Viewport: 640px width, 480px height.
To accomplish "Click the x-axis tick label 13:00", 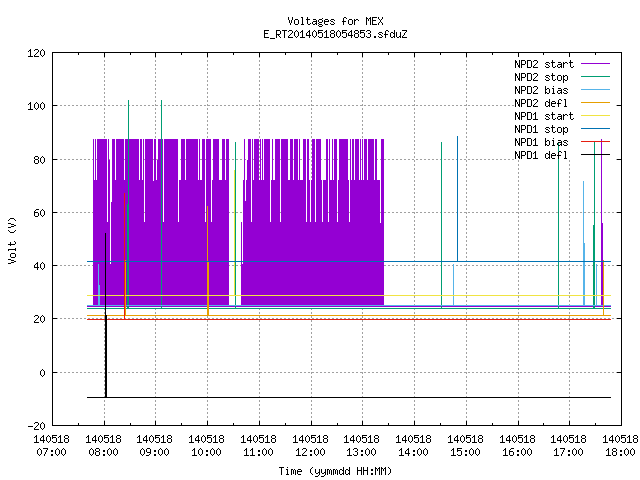I will click(361, 452).
